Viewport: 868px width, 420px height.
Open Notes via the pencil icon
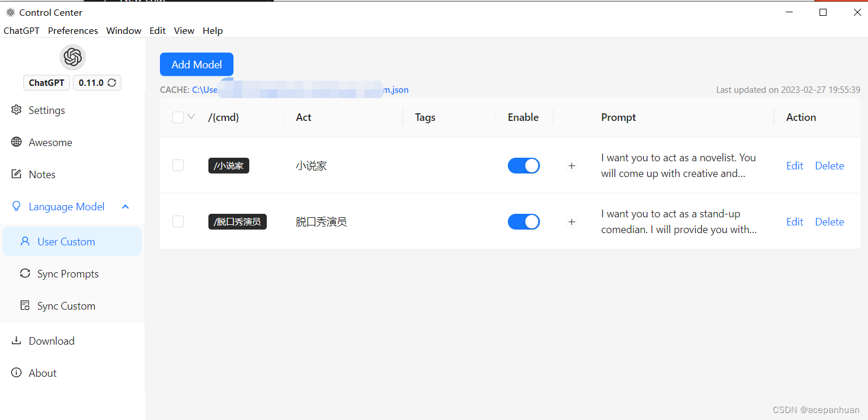(16, 175)
